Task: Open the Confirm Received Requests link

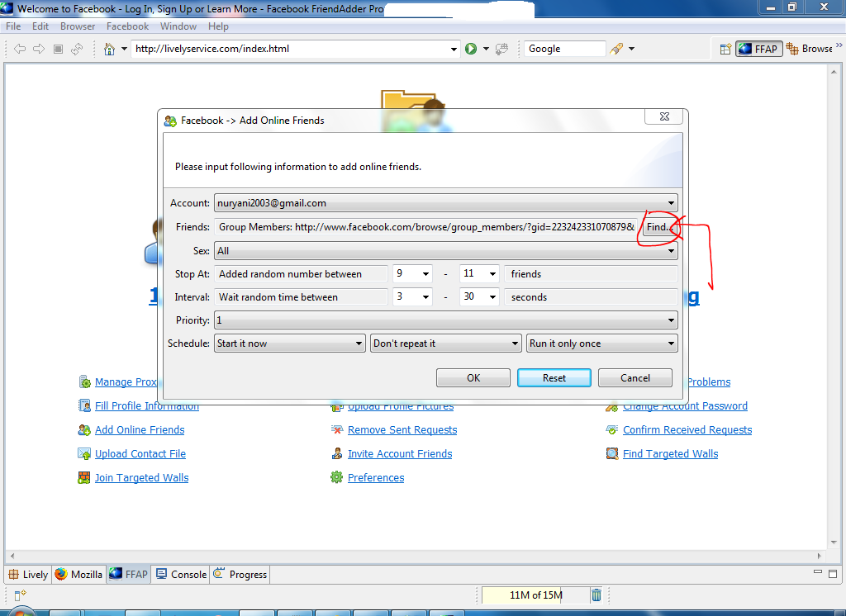Action: [x=687, y=430]
